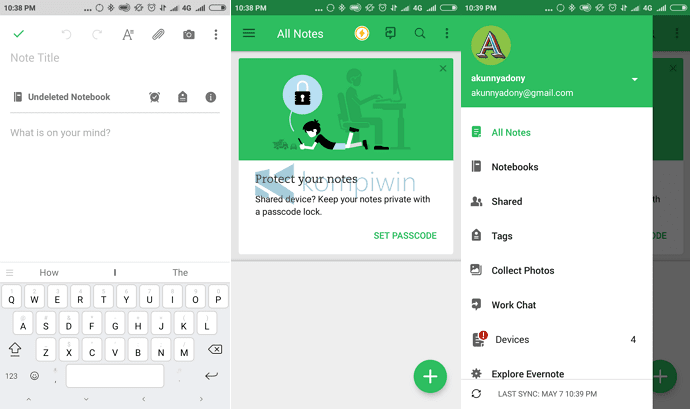The width and height of the screenshot is (690, 409).
Task: Tap the profile avatar with letter A
Action: [x=491, y=45]
